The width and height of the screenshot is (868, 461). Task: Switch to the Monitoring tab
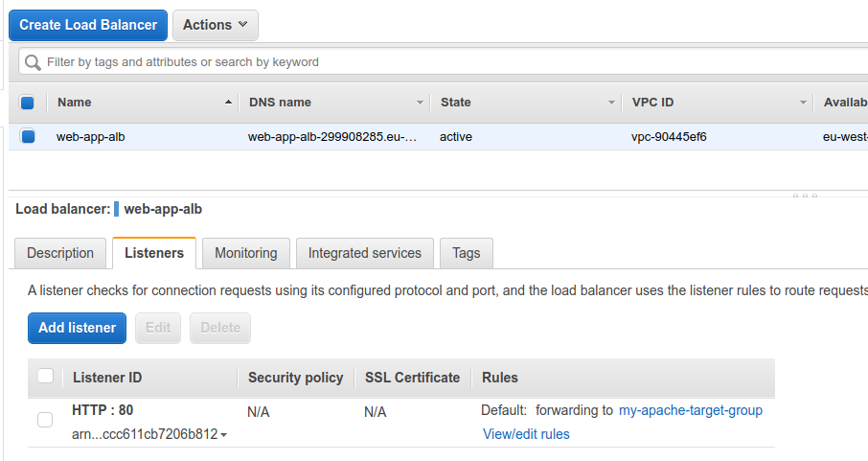(x=246, y=253)
